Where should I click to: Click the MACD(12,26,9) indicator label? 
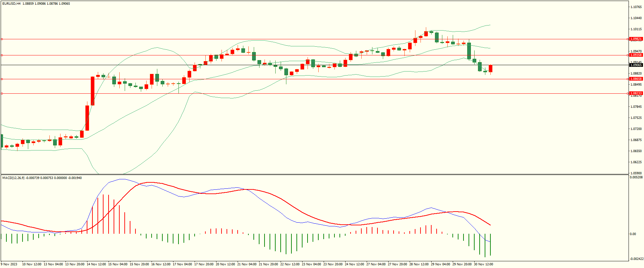(13, 178)
